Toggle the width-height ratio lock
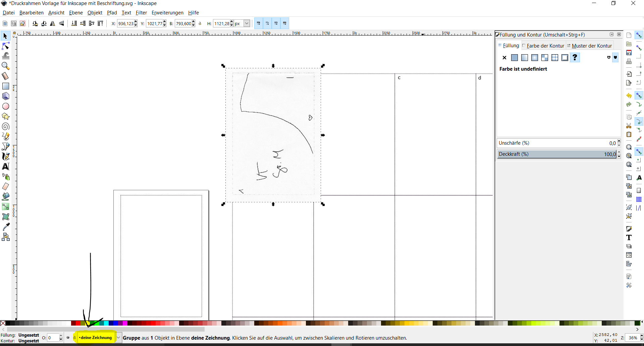Viewport: 644px width, 346px height. tap(200, 23)
